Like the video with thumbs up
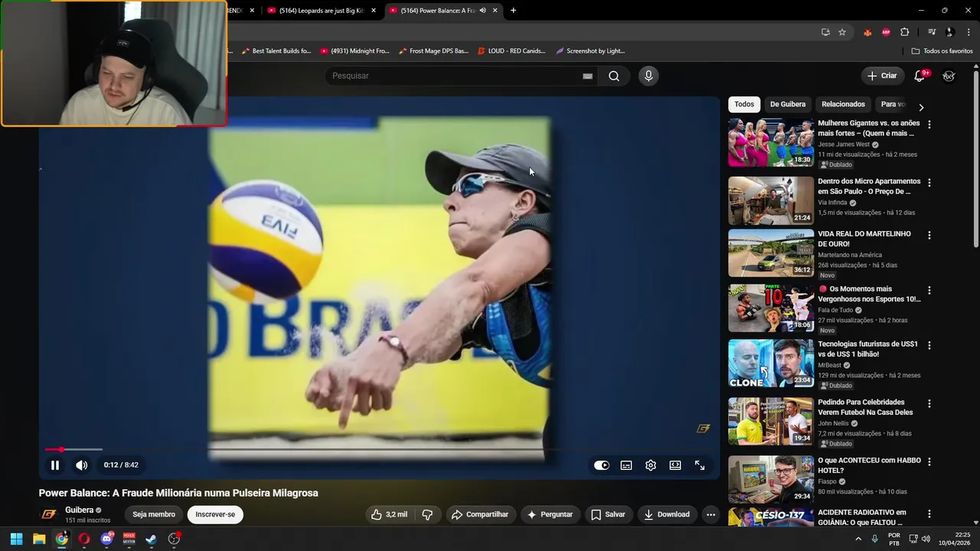The width and height of the screenshot is (980, 551). 390,514
